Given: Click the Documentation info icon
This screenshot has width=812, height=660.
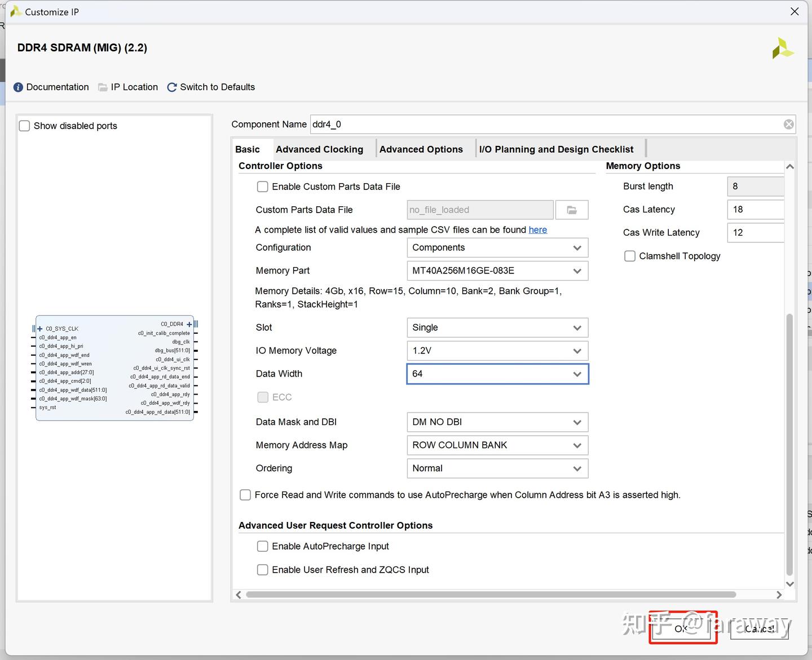Looking at the screenshot, I should tap(18, 87).
